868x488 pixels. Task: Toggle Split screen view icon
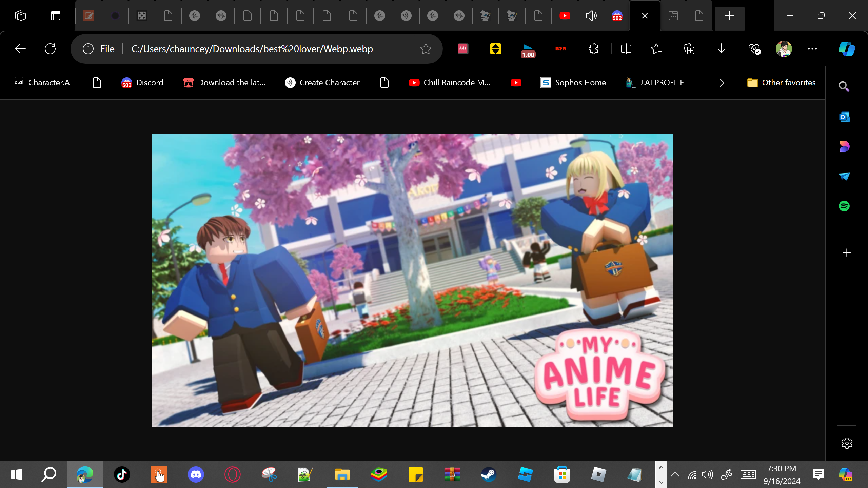(626, 49)
